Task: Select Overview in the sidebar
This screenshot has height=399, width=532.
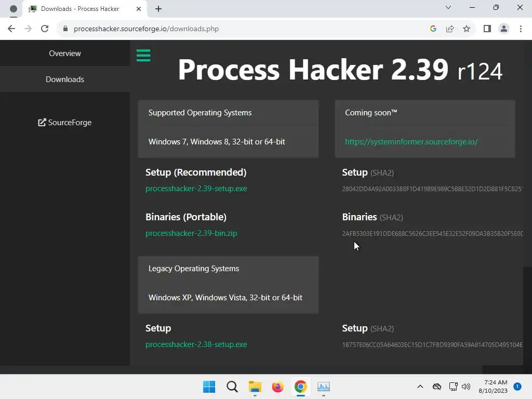Action: point(65,54)
